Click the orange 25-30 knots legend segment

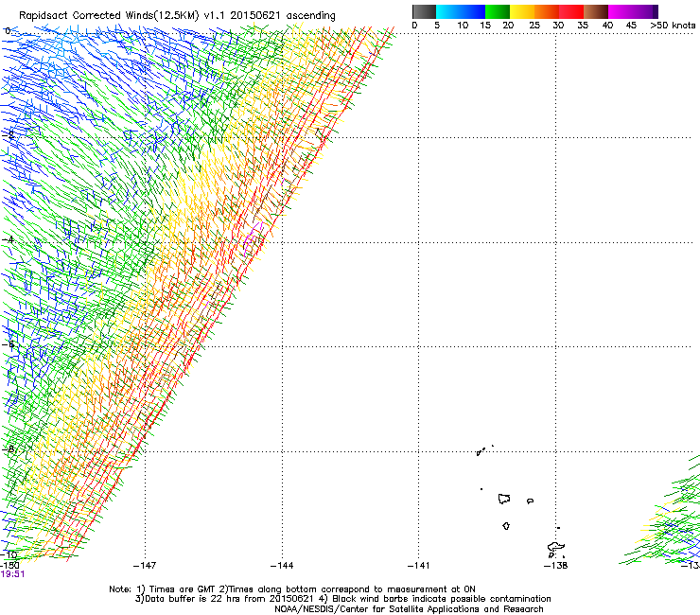coord(547,11)
